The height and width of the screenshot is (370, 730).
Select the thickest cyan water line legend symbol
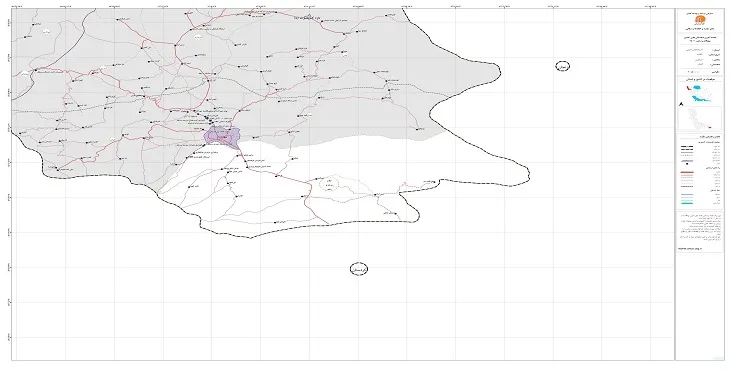point(687,203)
